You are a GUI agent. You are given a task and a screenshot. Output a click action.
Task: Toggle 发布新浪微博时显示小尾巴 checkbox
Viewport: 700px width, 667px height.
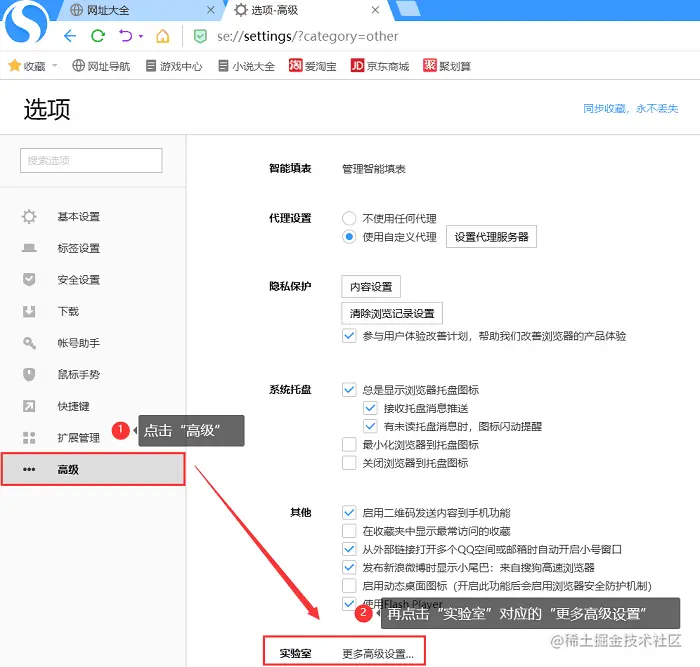tap(349, 567)
